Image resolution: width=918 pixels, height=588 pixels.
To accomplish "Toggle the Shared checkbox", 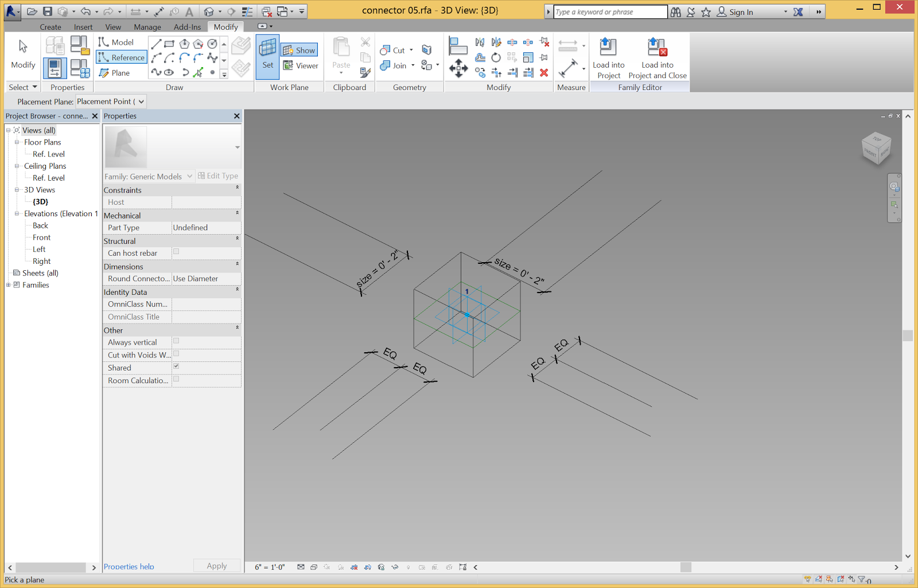I will (x=176, y=366).
